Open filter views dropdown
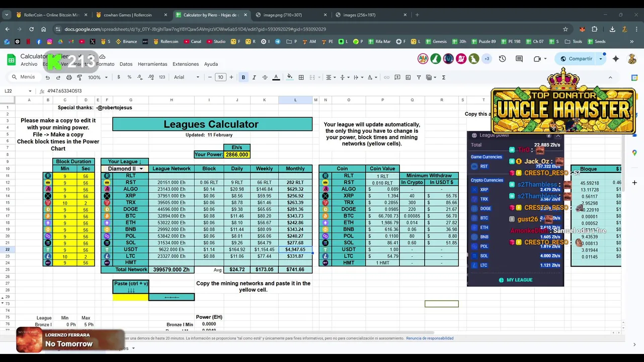 tap(431, 77)
